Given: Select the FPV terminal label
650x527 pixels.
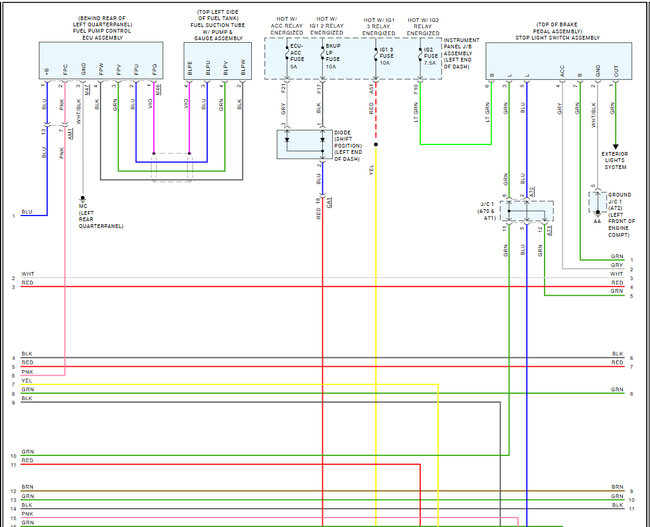Looking at the screenshot, I should (118, 70).
